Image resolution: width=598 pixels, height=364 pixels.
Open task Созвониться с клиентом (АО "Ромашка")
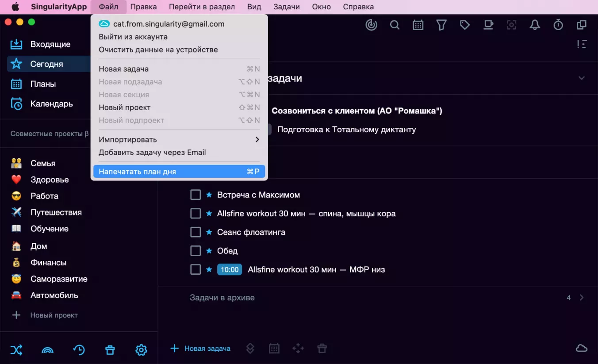[x=357, y=111]
